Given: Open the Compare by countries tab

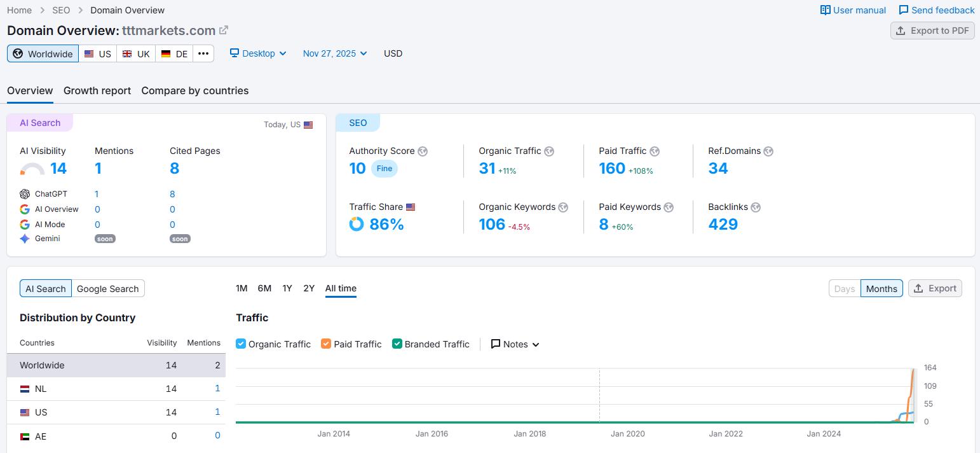Looking at the screenshot, I should coord(195,90).
